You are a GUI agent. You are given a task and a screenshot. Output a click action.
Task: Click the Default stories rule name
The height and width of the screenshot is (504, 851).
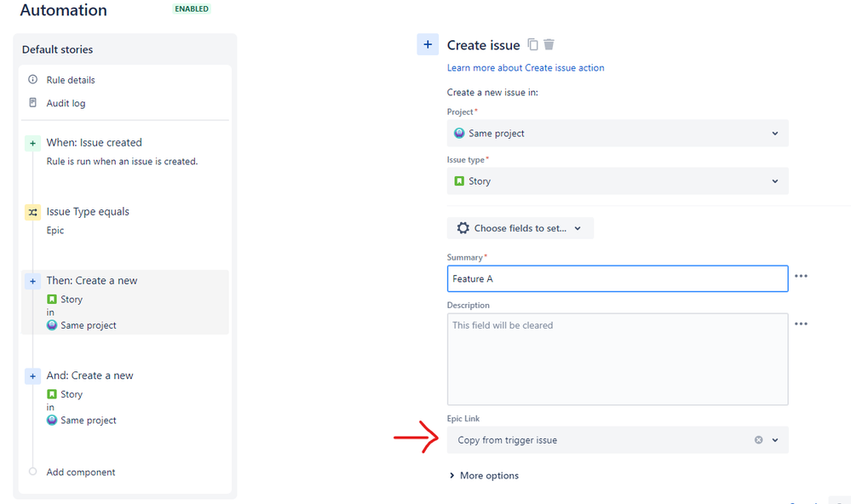tap(58, 49)
